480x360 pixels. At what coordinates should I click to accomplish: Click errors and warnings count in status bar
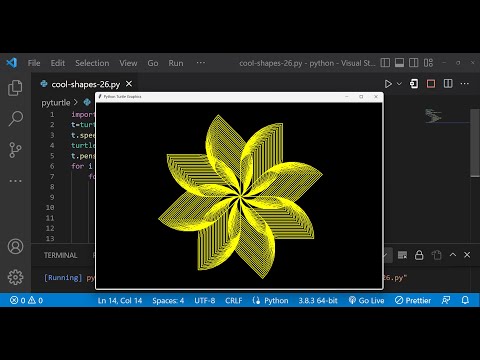[26, 300]
